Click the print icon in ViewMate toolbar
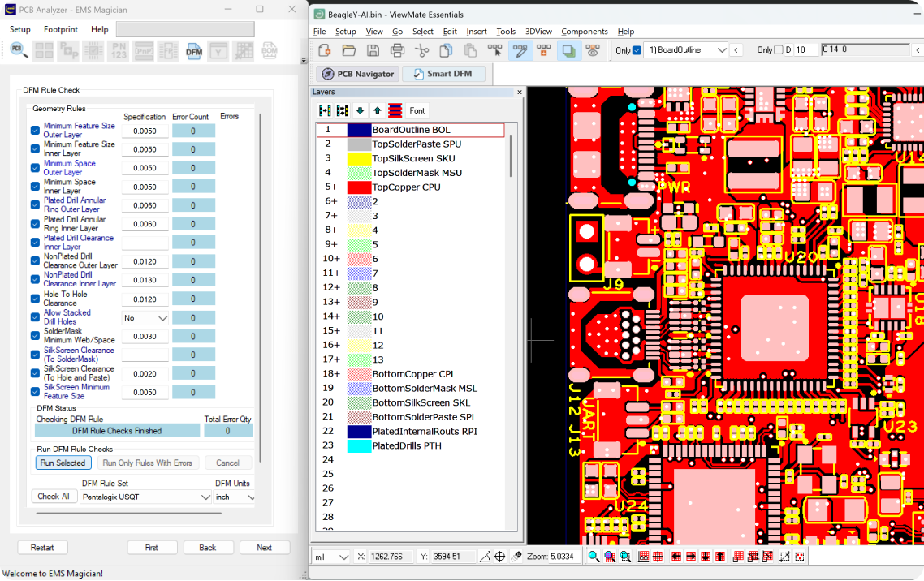The width and height of the screenshot is (924, 581). pyautogui.click(x=397, y=50)
